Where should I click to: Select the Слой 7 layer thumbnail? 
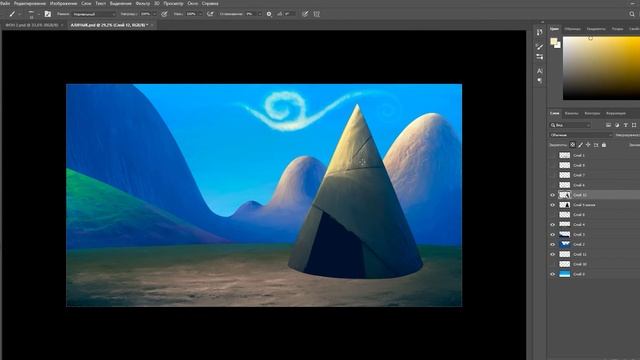[x=564, y=175]
